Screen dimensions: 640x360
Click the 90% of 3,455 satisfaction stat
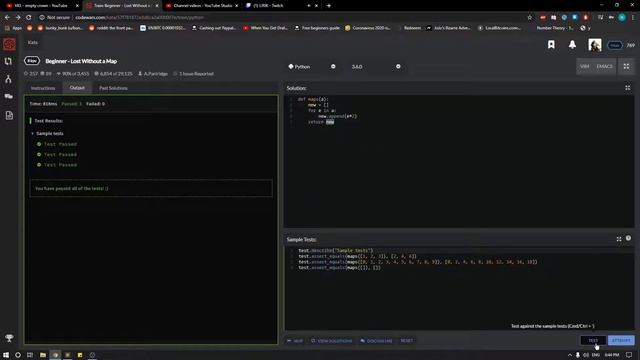(x=72, y=74)
